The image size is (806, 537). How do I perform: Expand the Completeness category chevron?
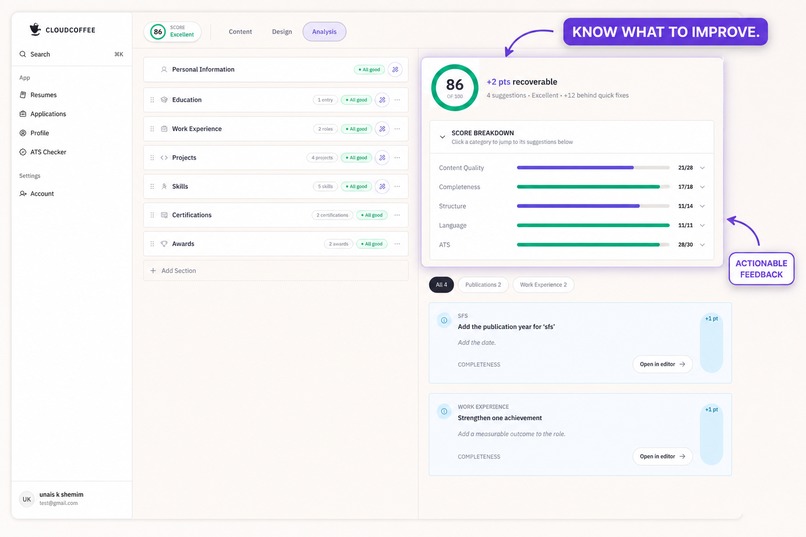702,187
